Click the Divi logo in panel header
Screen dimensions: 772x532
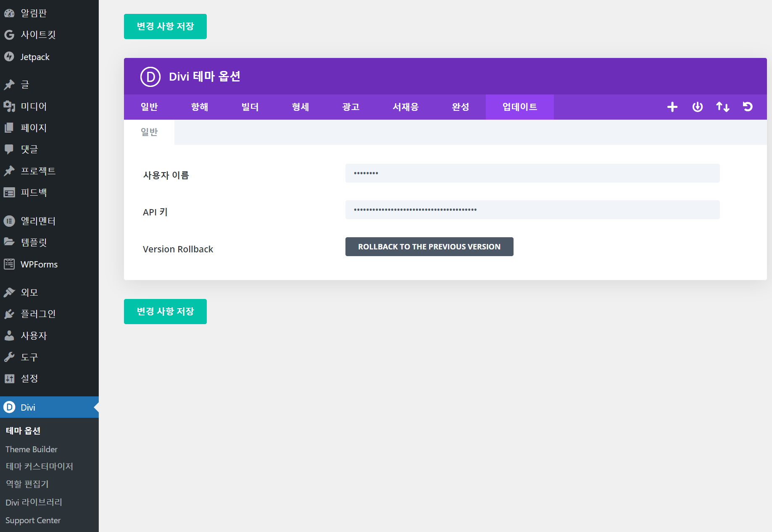click(150, 77)
